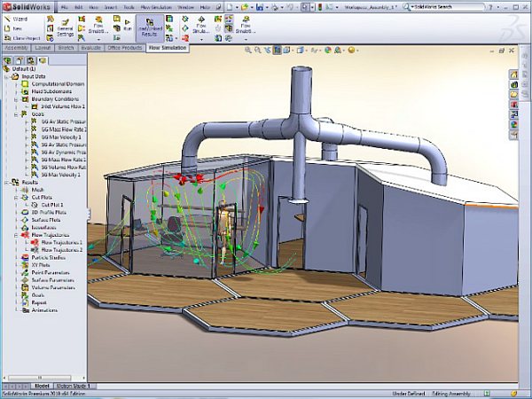Open the Motion Study 1 tab
Screen dimensions: 532x399
pyautogui.click(x=77, y=387)
